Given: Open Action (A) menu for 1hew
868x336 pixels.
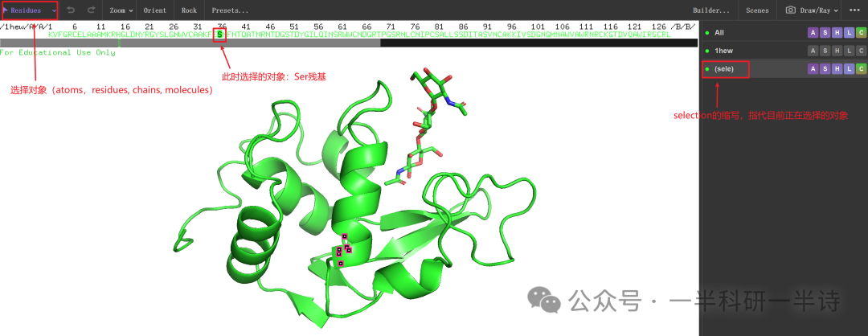Looking at the screenshot, I should [x=813, y=51].
